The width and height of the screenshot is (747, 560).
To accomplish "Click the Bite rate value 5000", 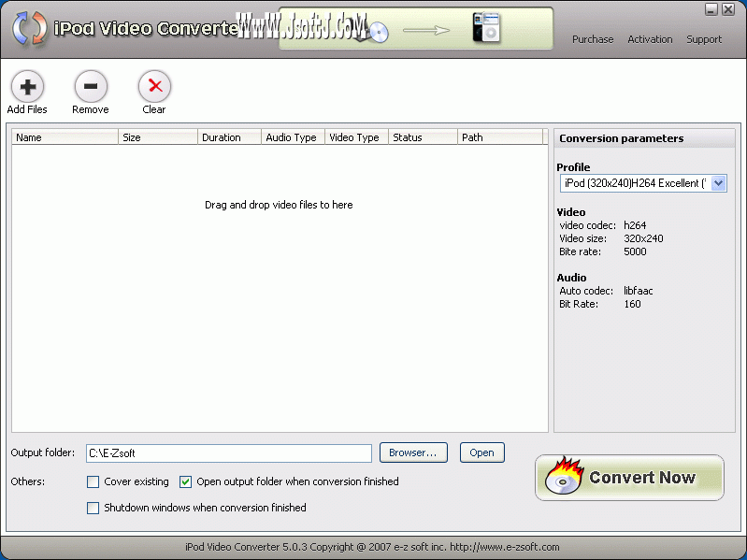I will tap(635, 251).
